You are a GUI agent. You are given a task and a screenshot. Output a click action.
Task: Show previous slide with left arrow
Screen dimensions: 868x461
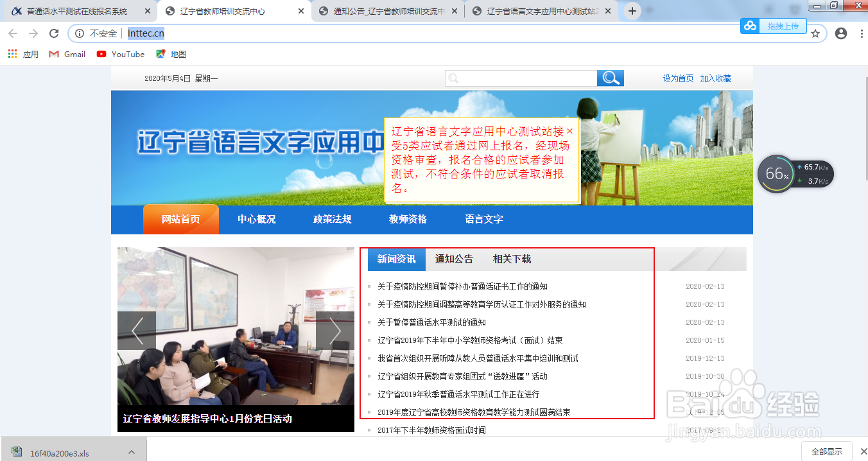(137, 331)
